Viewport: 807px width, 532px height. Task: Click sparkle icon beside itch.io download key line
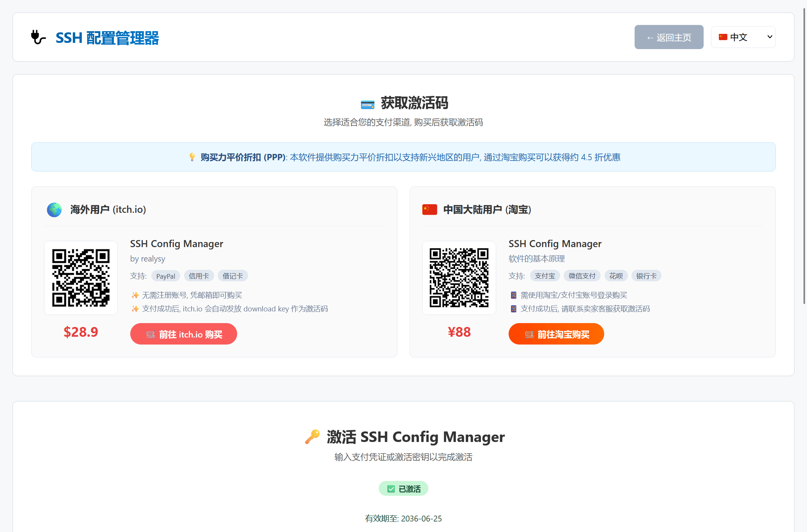click(135, 309)
